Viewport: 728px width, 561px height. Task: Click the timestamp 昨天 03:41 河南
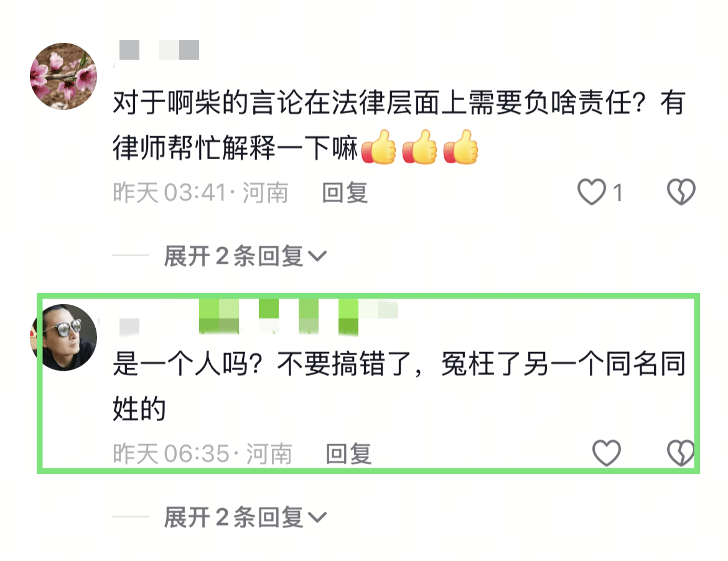pos(200,193)
